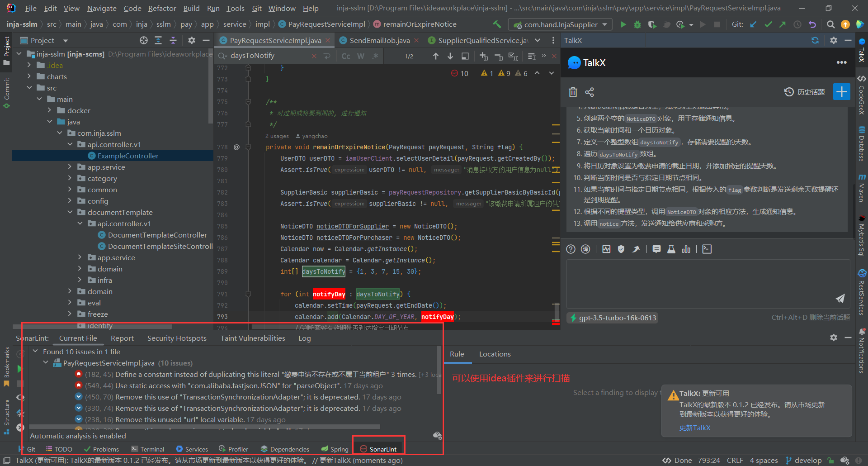868x466 pixels.
Task: Expand the freeze package
Action: coord(70,314)
